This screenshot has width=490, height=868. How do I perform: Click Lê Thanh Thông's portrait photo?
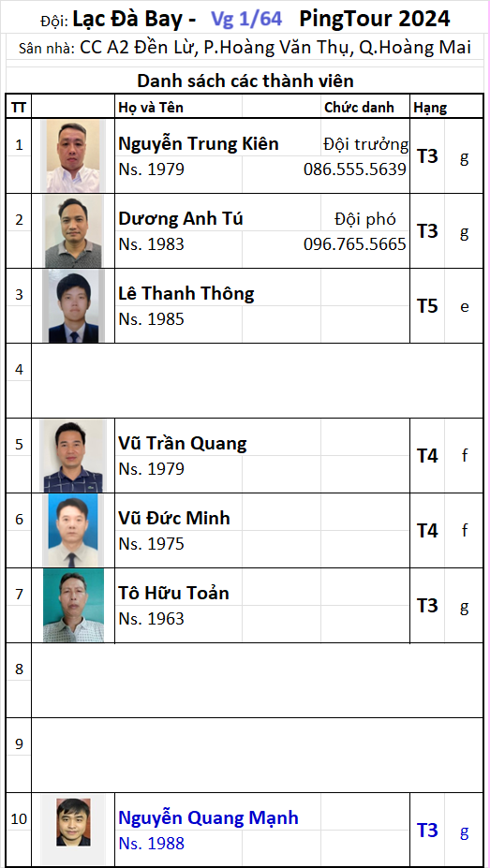tap(74, 306)
